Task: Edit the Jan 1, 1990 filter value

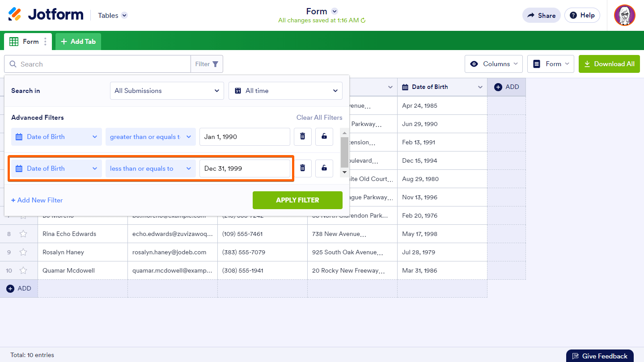Action: (x=245, y=137)
